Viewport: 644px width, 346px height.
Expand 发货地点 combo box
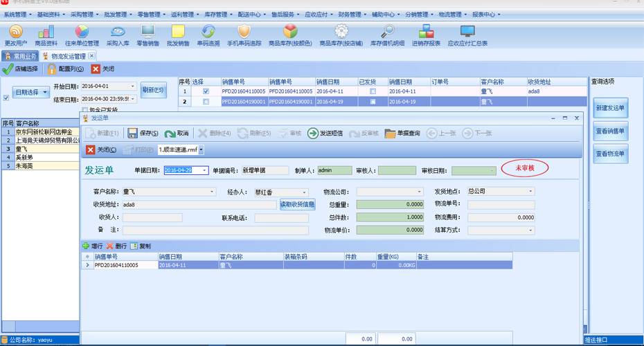530,191
